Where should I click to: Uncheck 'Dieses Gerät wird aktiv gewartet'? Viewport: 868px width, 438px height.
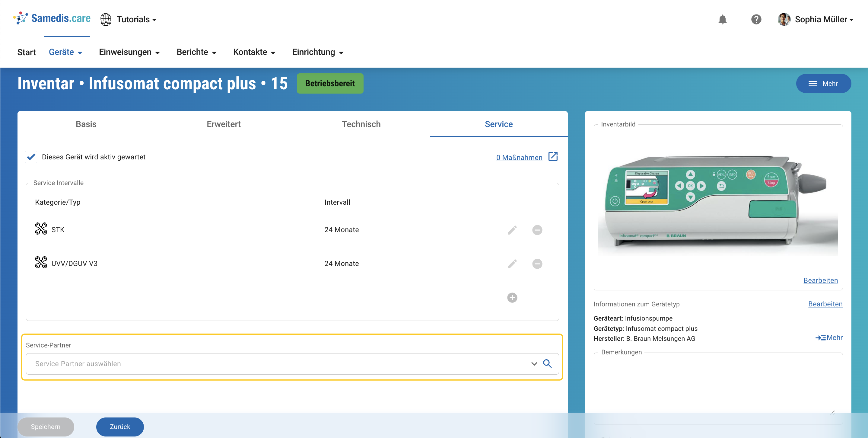31,157
